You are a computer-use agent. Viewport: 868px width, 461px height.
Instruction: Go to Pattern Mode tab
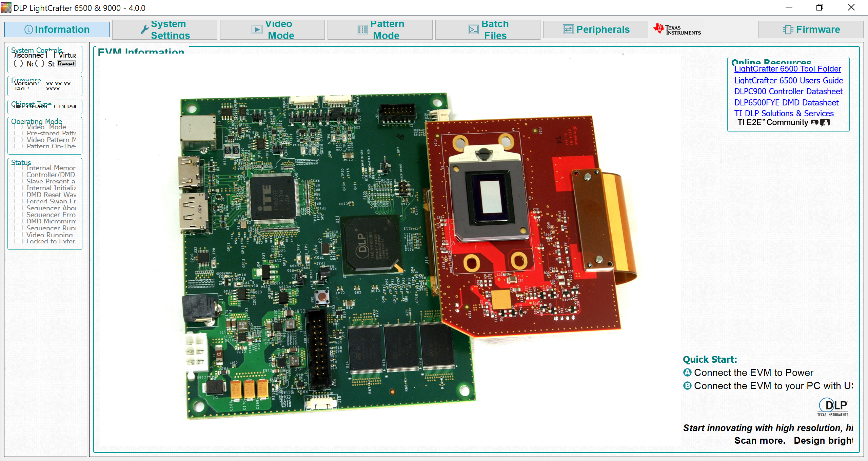[x=380, y=29]
